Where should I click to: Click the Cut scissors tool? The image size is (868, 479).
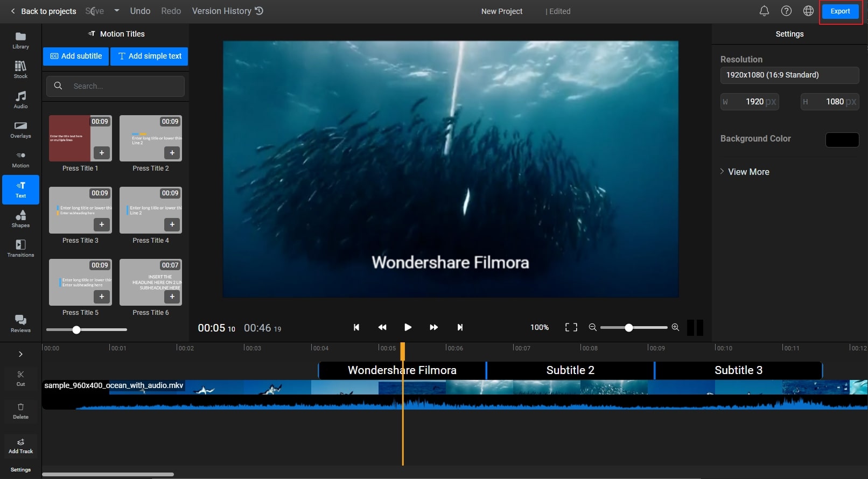20,378
